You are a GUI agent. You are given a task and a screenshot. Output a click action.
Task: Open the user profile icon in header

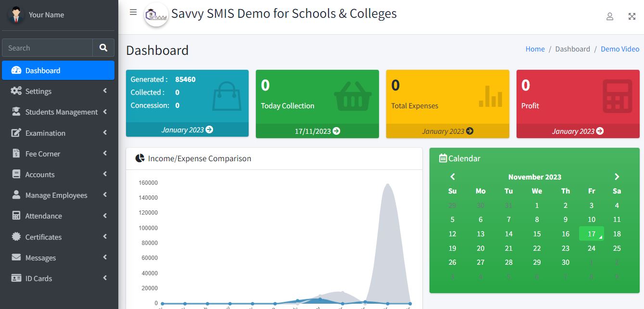(x=610, y=16)
